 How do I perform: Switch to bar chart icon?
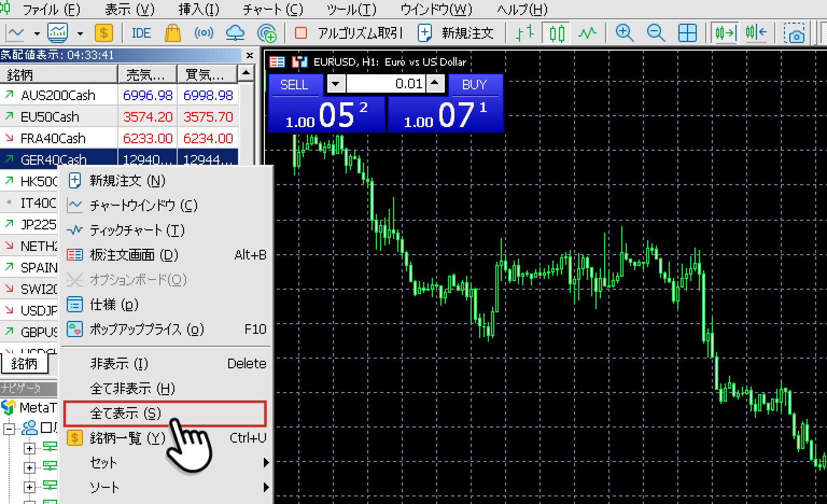(524, 33)
